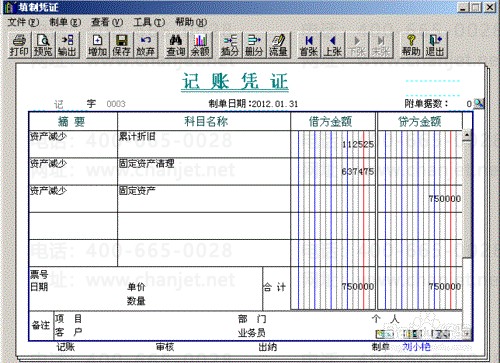Open 查询 search binoculars icon
Viewport: 500px width, 363px height.
(x=176, y=45)
